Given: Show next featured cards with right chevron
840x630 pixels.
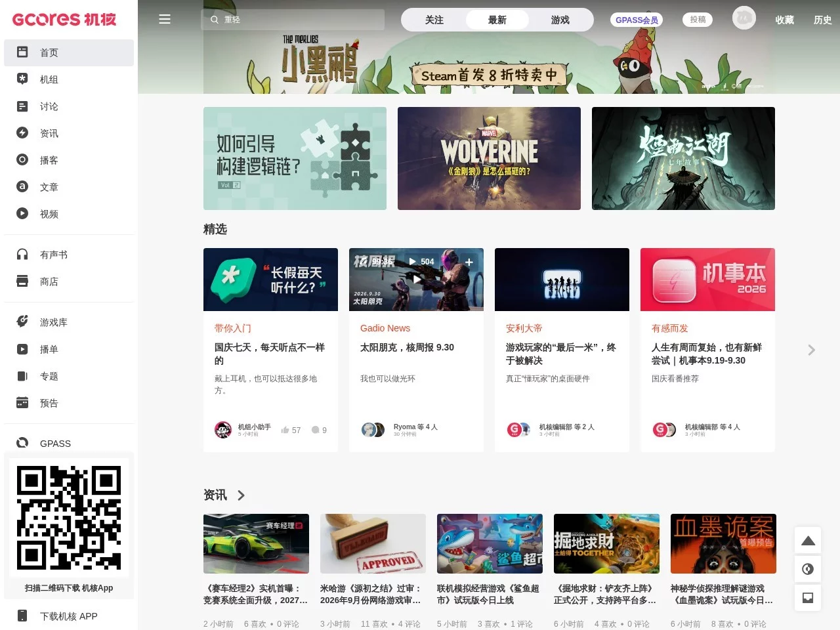Looking at the screenshot, I should point(812,350).
